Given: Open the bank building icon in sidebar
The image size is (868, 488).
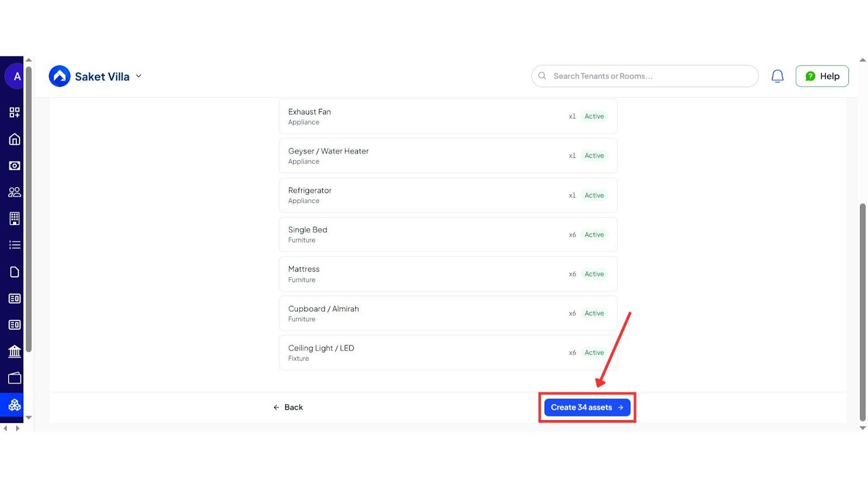Looking at the screenshot, I should click(15, 351).
